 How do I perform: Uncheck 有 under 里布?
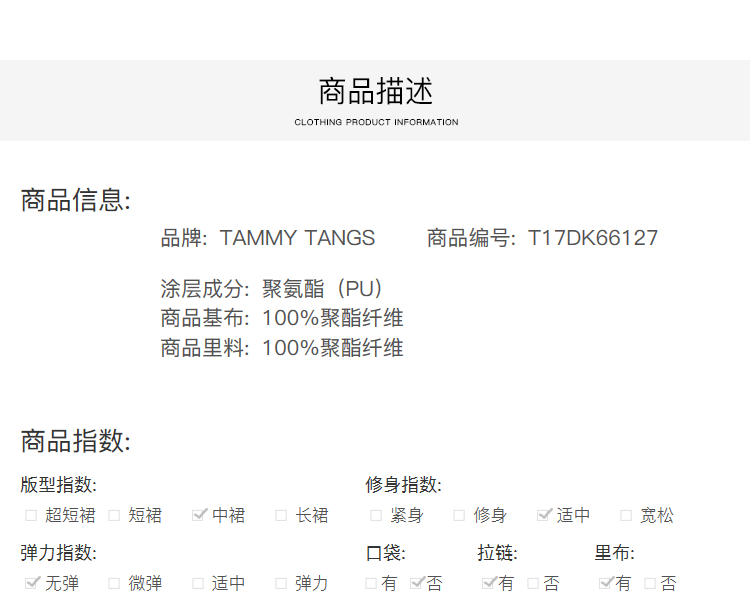pyautogui.click(x=605, y=583)
